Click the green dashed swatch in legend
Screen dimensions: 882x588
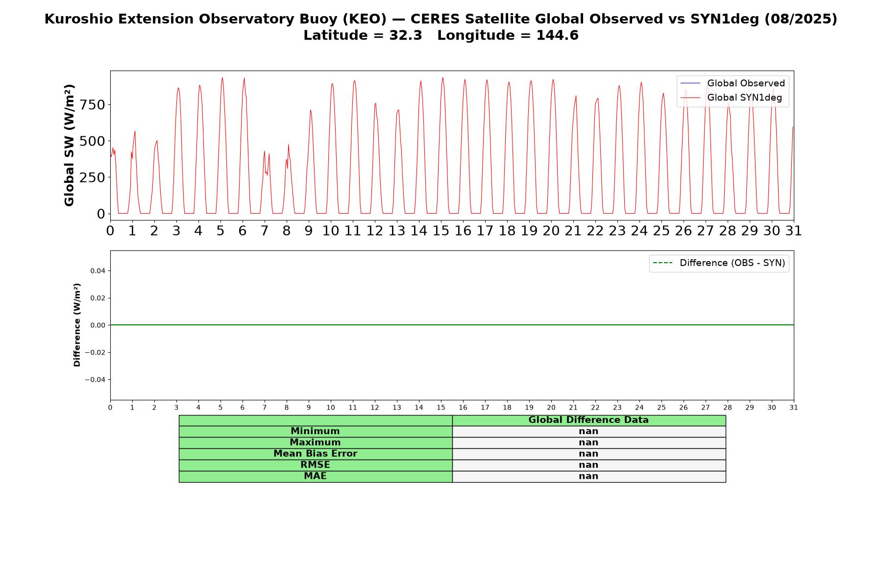pos(662,263)
